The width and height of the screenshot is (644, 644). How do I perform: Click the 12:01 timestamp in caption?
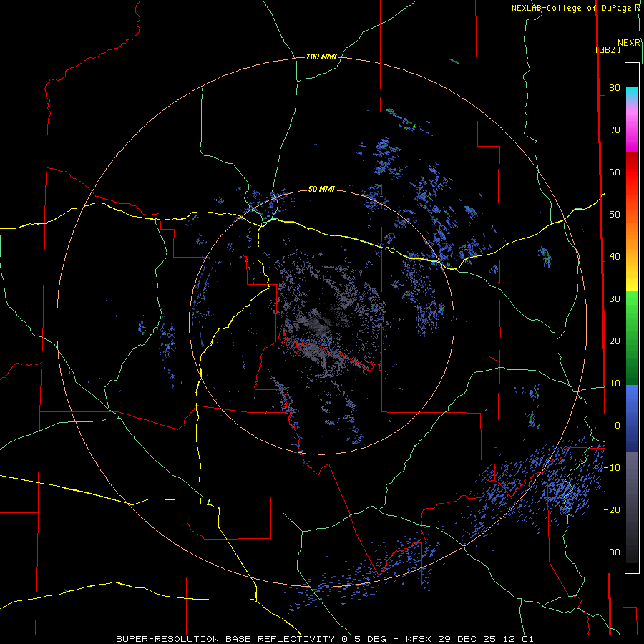point(517,639)
